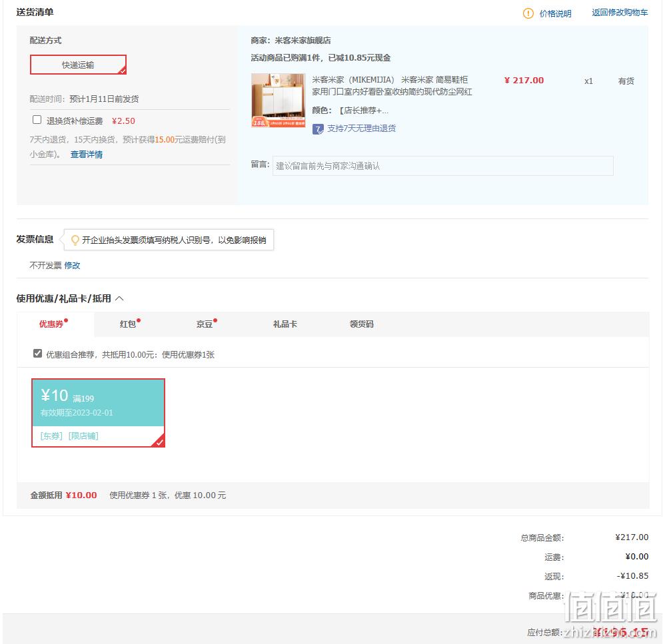
Task: Click 金额抵用 ¥10.00 summary text
Action: (x=63, y=495)
